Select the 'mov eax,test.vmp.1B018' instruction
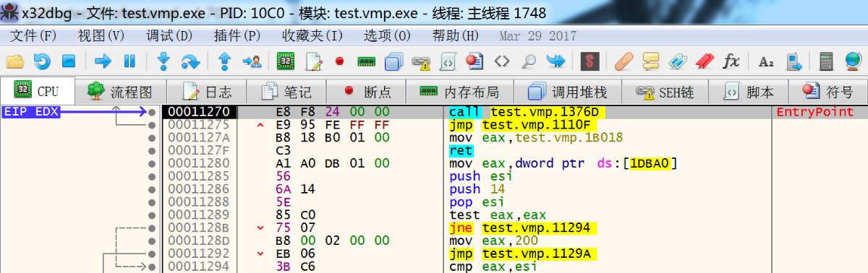 (536, 138)
